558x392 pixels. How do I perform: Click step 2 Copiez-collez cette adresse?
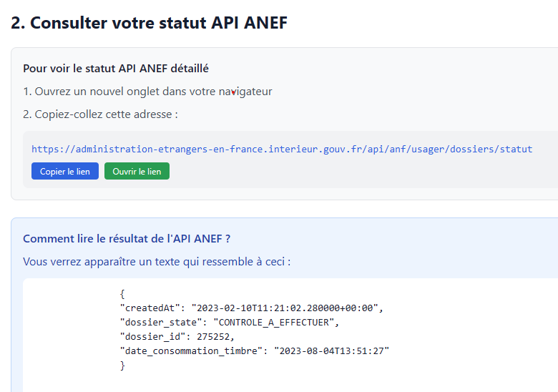100,114
